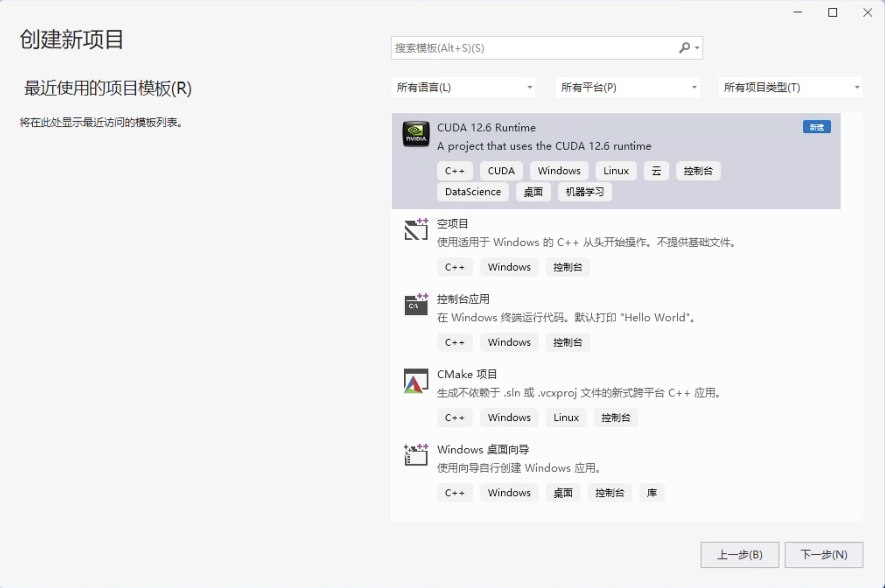Viewport: 885px width, 588px height.
Task: Click CUDA tag in CUDA Runtime template
Action: tap(501, 171)
